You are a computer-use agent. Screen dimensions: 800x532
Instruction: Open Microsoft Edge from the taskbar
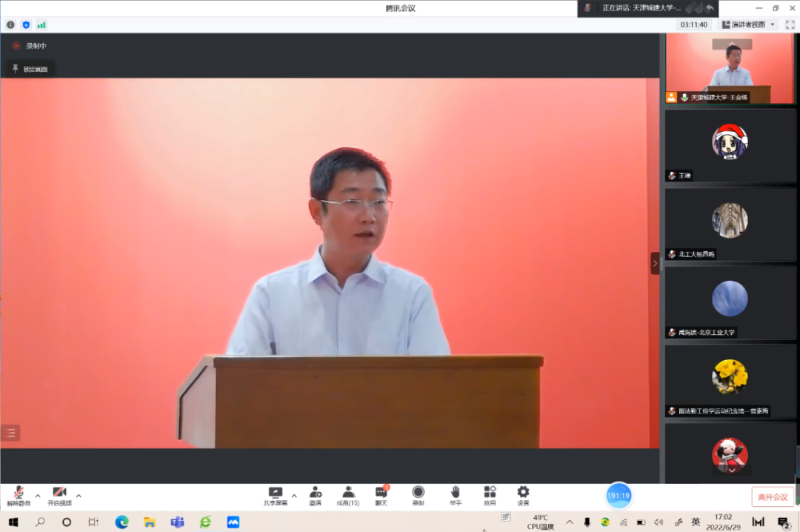pos(121,522)
